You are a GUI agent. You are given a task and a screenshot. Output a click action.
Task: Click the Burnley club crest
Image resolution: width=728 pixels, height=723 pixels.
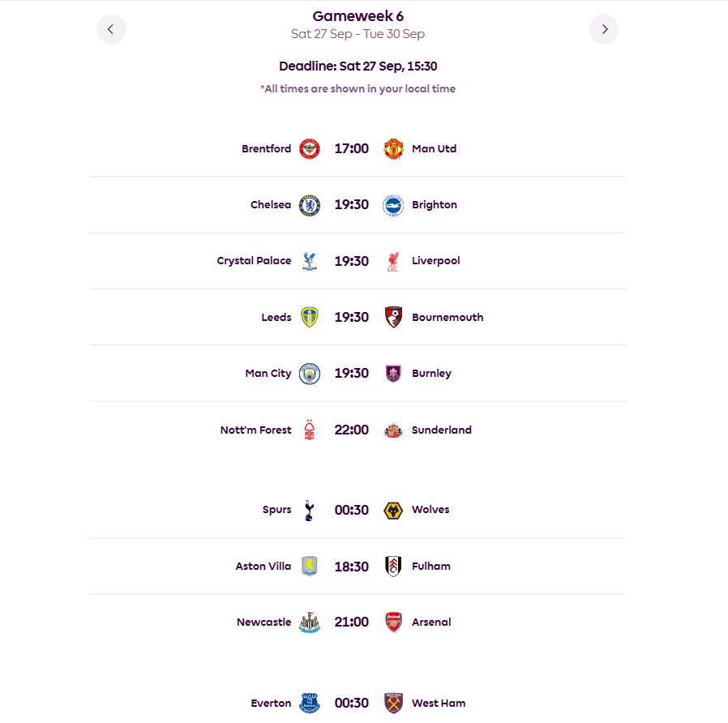coord(393,374)
